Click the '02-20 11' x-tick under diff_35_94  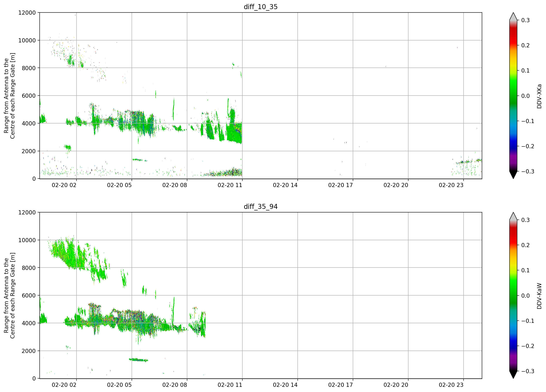(x=230, y=385)
